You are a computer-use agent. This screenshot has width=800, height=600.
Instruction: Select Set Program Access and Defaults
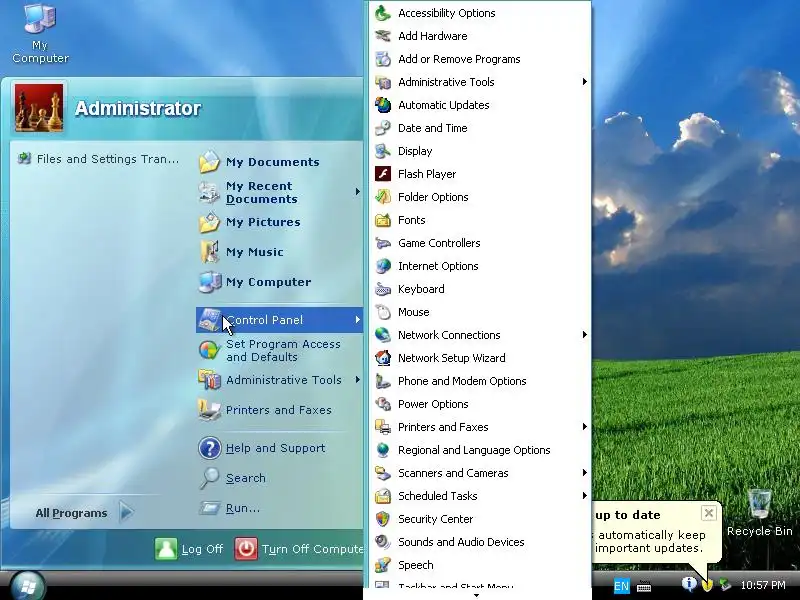[x=279, y=351]
